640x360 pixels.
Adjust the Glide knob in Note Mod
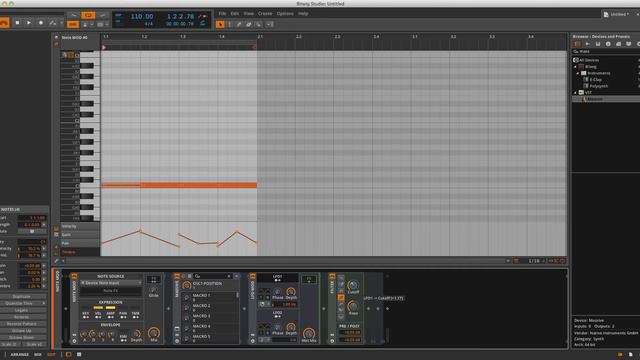[153, 289]
